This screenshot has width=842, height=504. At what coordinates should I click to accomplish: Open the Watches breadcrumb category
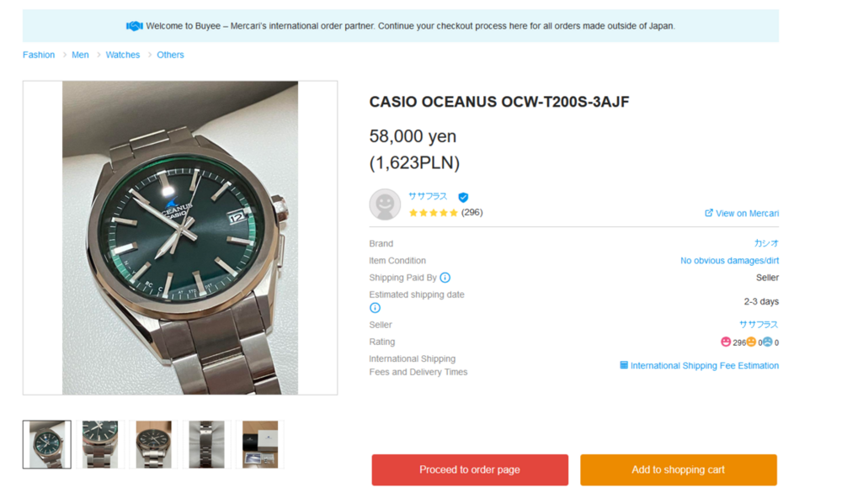(123, 54)
